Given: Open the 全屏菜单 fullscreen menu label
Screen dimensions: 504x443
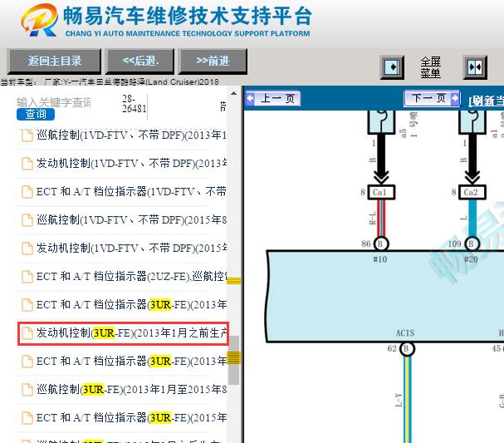Looking at the screenshot, I should click(x=430, y=67).
